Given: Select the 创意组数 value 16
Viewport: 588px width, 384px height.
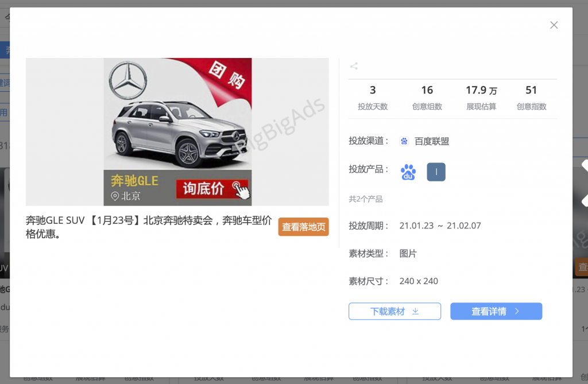Looking at the screenshot, I should click(x=427, y=90).
